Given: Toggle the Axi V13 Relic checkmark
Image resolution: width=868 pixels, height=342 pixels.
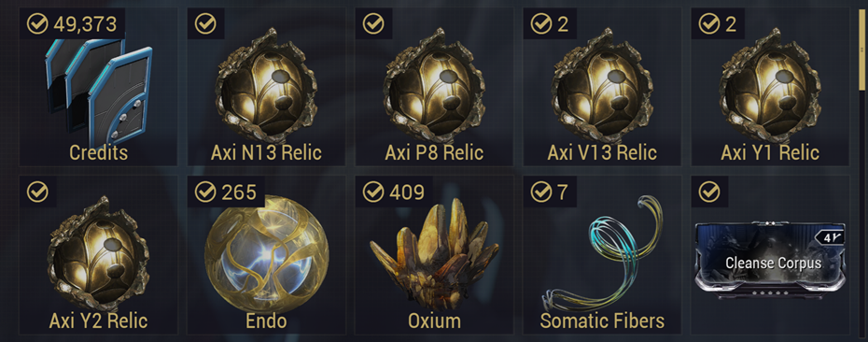Looking at the screenshot, I should pos(540,24).
